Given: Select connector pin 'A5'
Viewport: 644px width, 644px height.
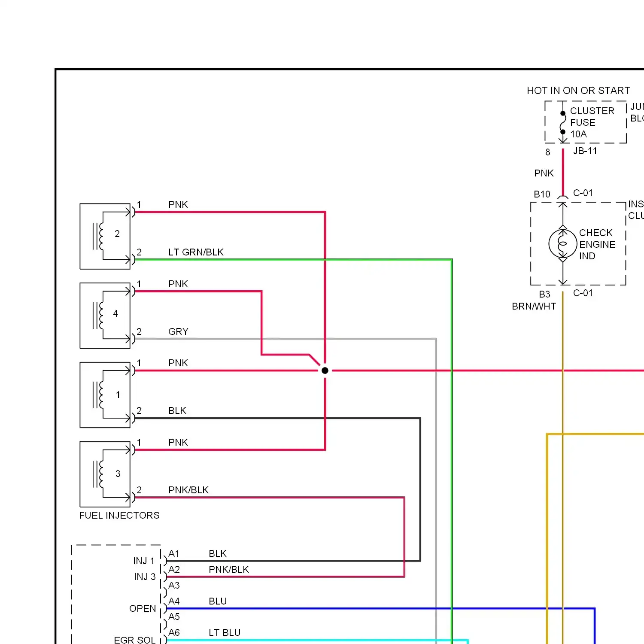Looking at the screenshot, I should 174,617.
